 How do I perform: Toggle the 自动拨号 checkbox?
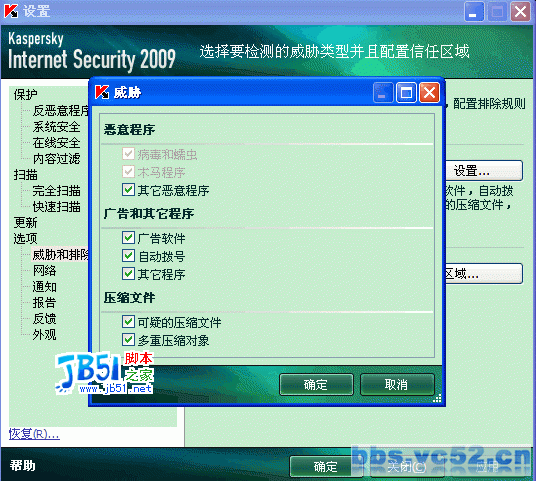click(x=129, y=256)
